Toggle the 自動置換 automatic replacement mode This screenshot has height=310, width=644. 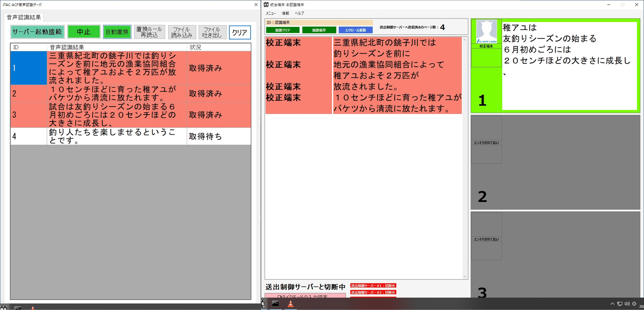(x=117, y=32)
